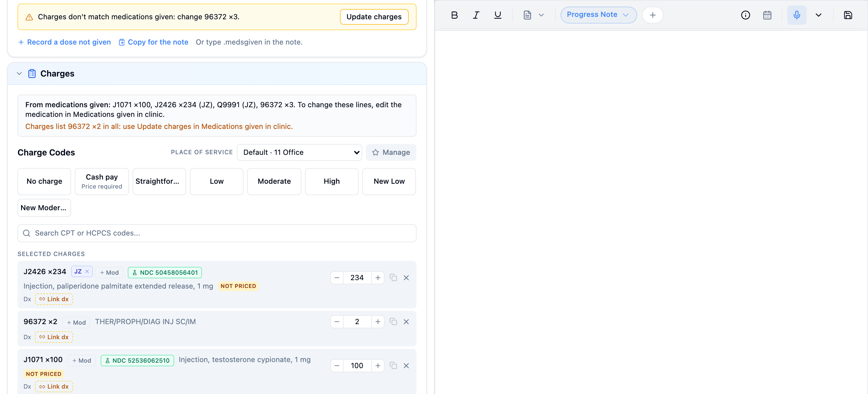
Task: Remove the J2426 charge line
Action: [x=406, y=277]
